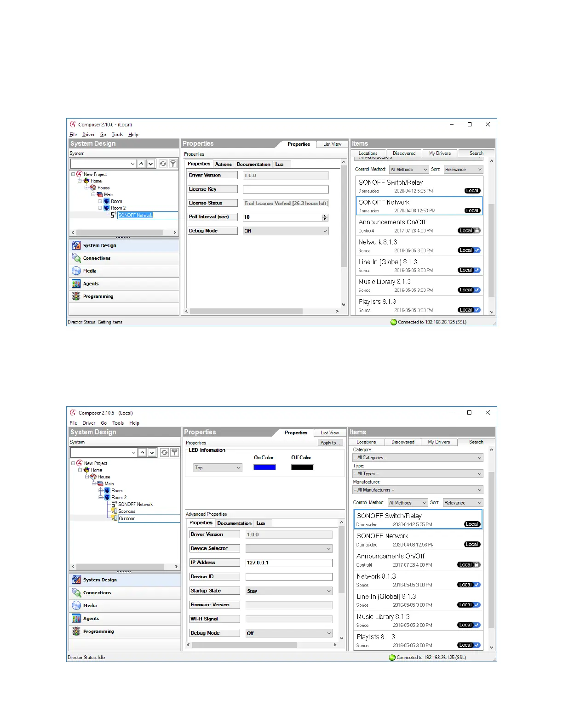Screen dimensions: 563x728
Task: Open the Help menu in the bottom window
Action: (134, 423)
